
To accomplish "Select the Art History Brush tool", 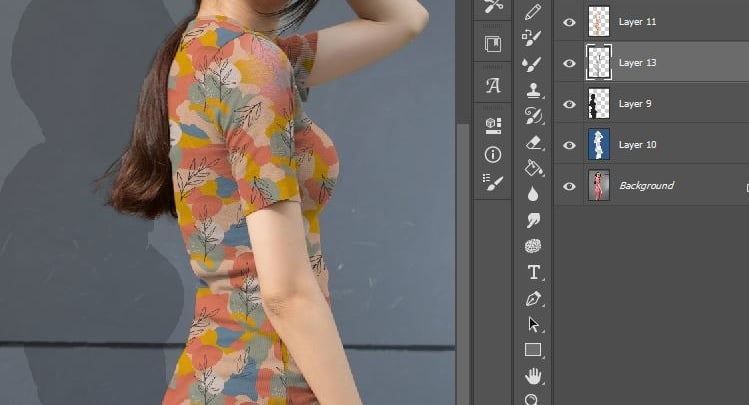I will (x=533, y=116).
